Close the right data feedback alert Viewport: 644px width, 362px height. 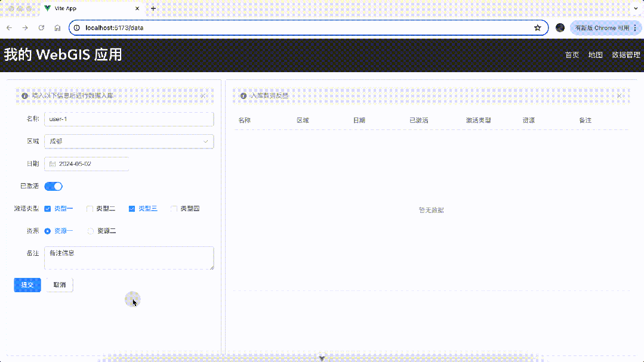pos(619,95)
